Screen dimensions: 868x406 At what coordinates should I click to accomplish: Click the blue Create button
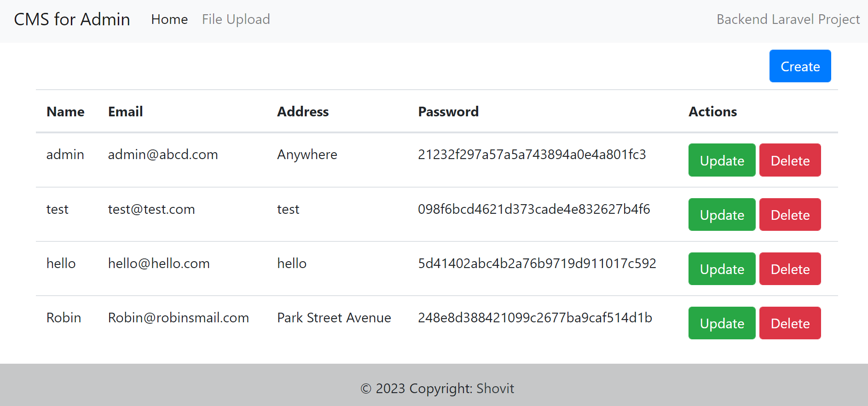coord(800,66)
